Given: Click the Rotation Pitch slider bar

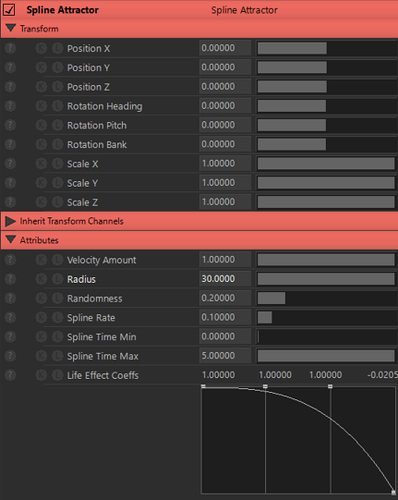Looking at the screenshot, I should (327, 125).
